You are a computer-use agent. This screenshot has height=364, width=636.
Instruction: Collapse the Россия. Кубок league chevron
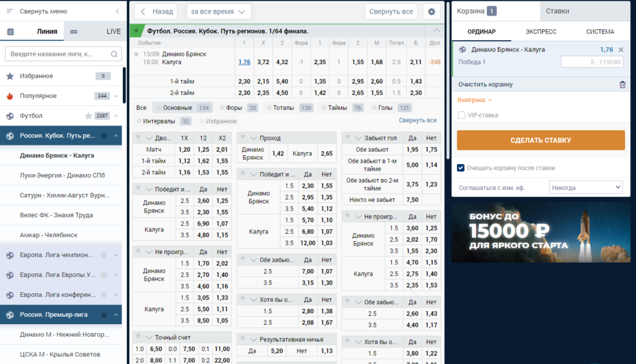click(116, 135)
